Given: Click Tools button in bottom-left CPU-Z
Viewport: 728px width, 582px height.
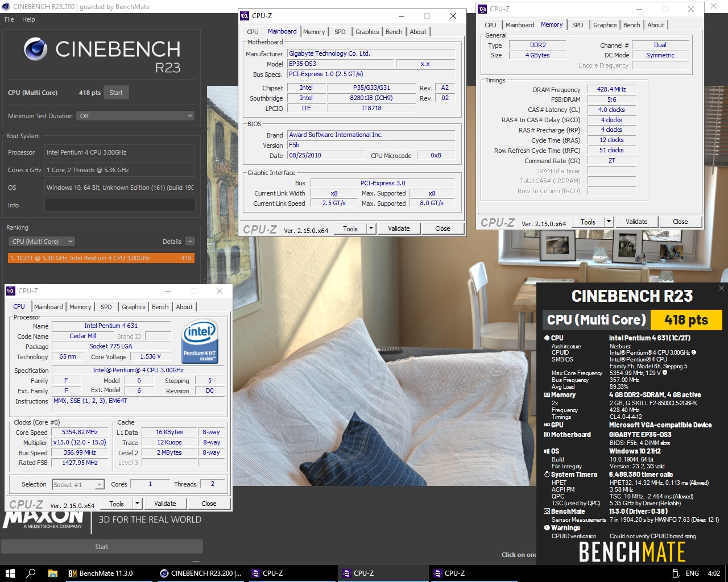Looking at the screenshot, I should click(x=117, y=504).
